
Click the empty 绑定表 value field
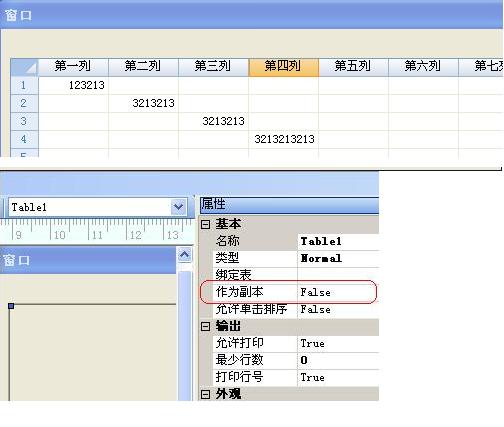pos(338,275)
